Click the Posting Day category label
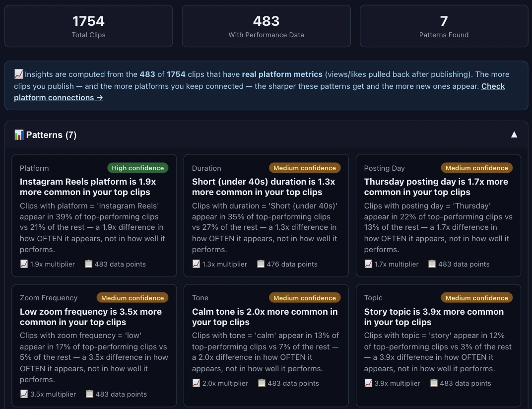The height and width of the screenshot is (409, 532). click(x=384, y=168)
